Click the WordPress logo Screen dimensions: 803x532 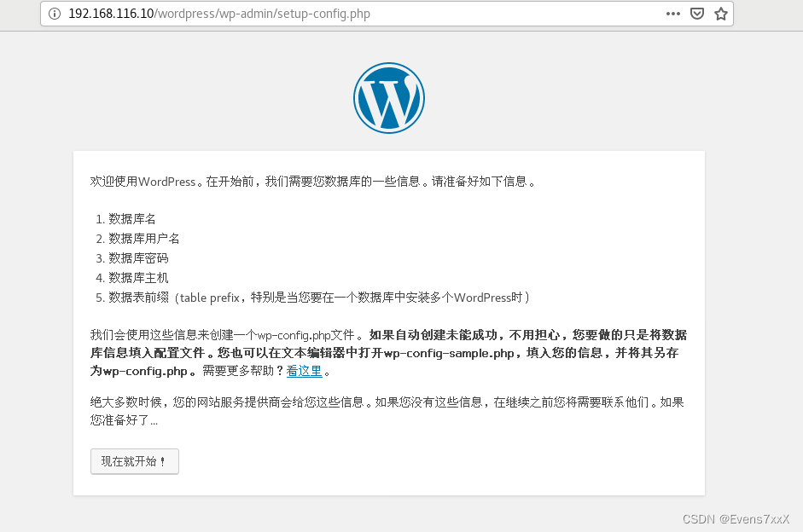point(388,98)
